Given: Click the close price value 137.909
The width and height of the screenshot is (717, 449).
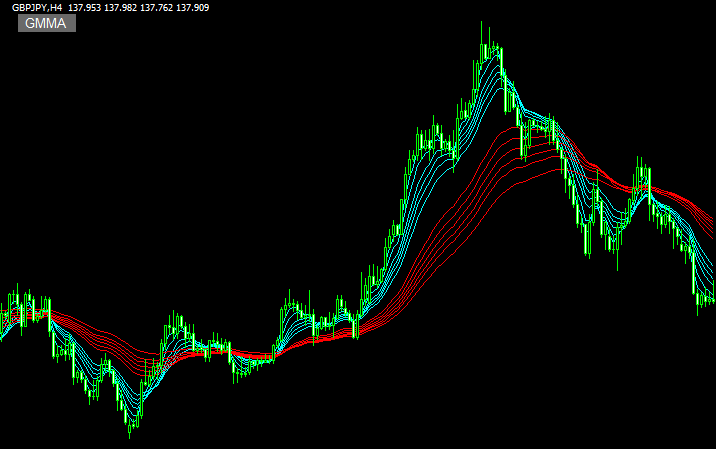Looking at the screenshot, I should click(x=193, y=7).
